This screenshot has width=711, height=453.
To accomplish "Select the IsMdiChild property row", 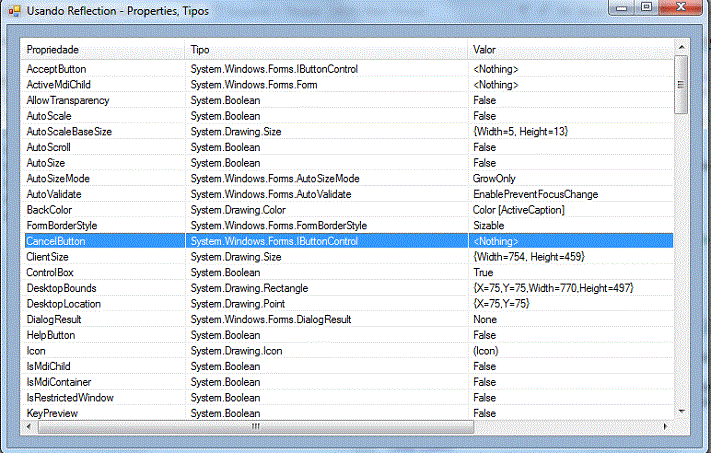I will [x=348, y=366].
